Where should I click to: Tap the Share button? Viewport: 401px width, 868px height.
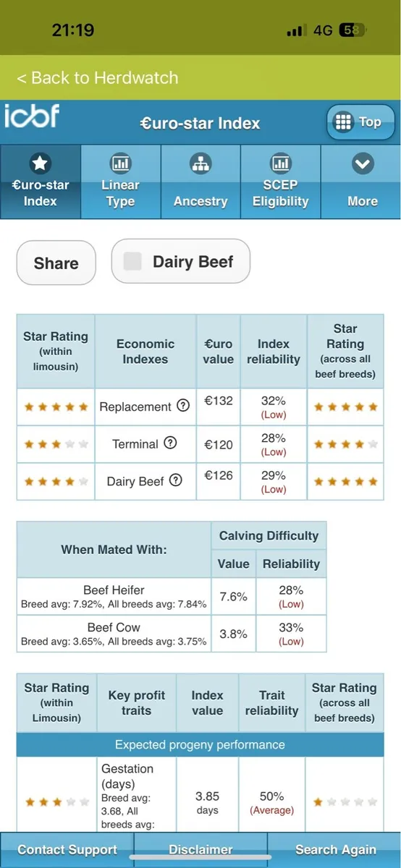tap(56, 263)
